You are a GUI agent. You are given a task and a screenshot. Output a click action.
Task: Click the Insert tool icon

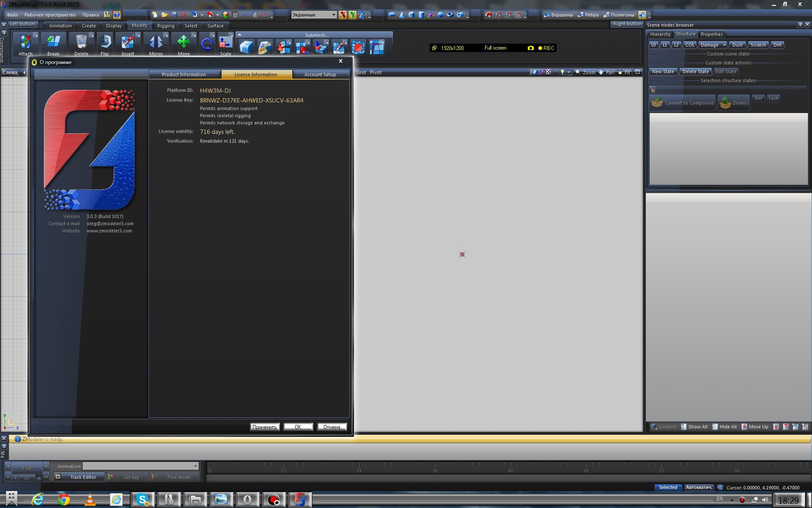tap(128, 42)
